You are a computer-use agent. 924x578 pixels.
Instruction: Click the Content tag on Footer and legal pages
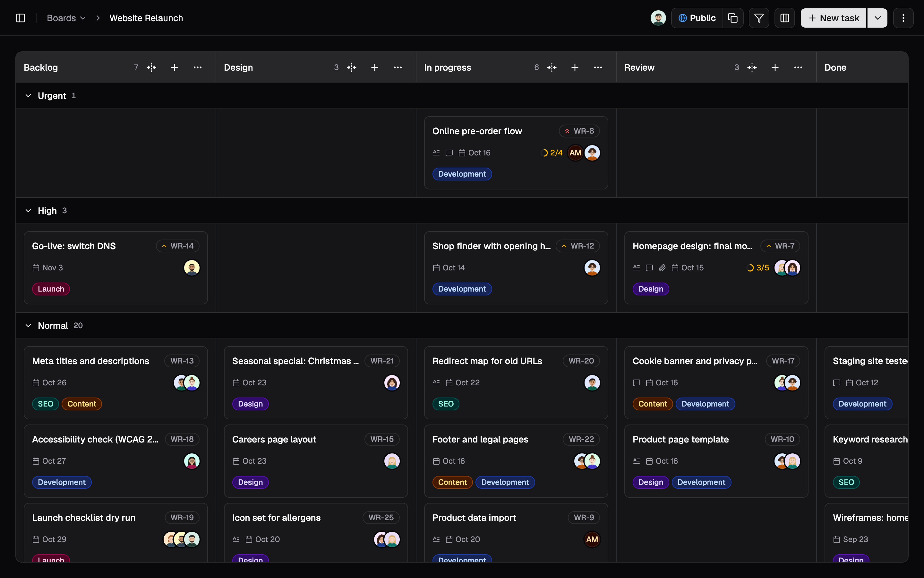click(452, 482)
